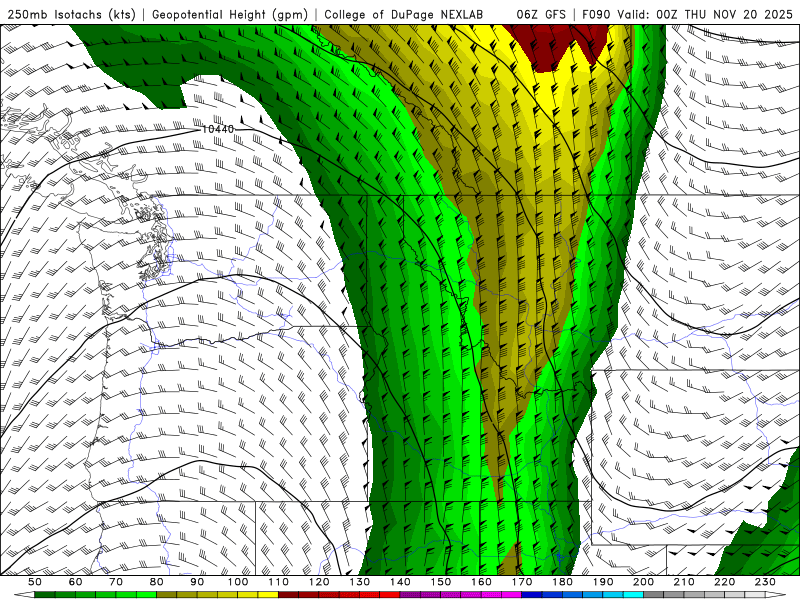Click the 'Geopotential Height (gpm)' title text
The width and height of the screenshot is (800, 600).
tap(230, 14)
